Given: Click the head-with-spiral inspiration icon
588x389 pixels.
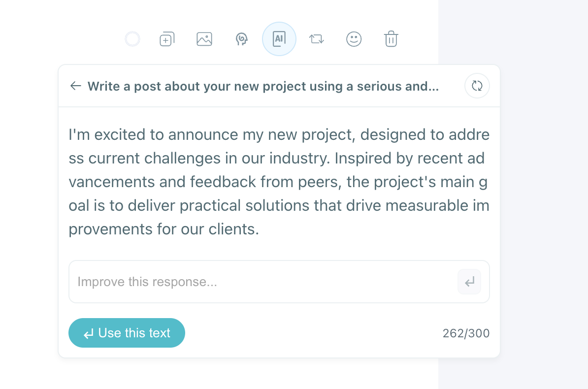Looking at the screenshot, I should 241,39.
